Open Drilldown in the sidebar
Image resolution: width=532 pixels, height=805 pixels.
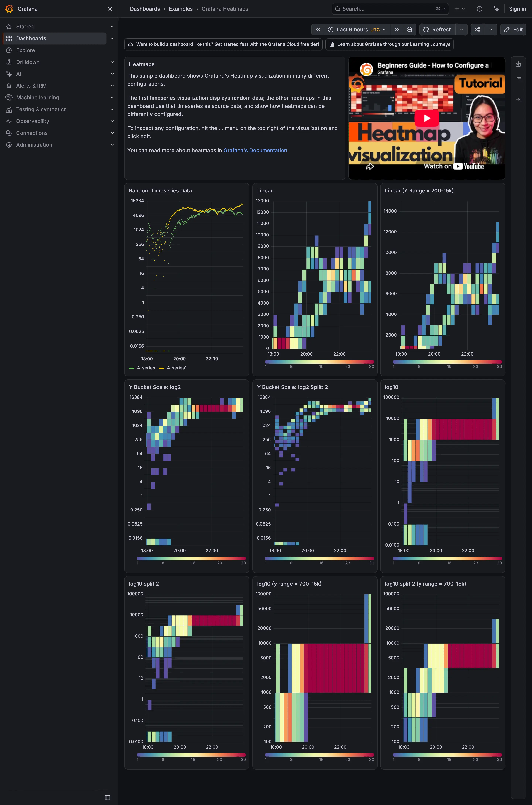[28, 62]
